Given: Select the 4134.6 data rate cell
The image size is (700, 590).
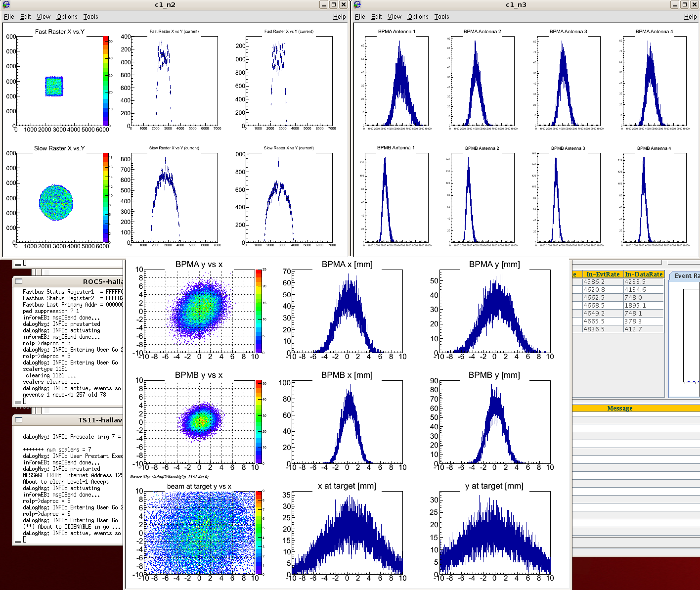Looking at the screenshot, I should coord(644,290).
